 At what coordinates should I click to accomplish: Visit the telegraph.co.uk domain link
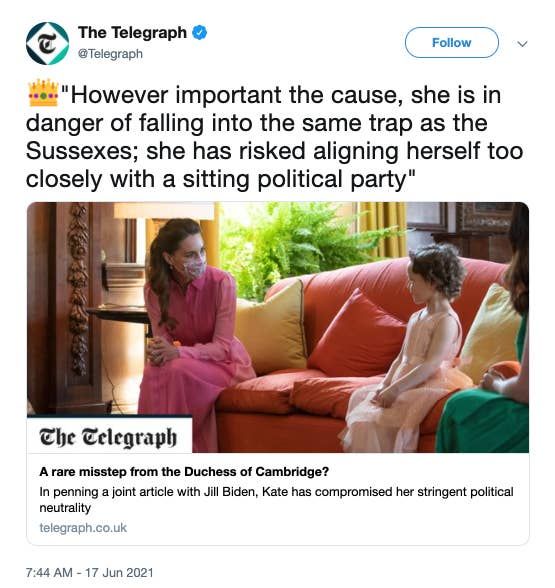coord(83,528)
